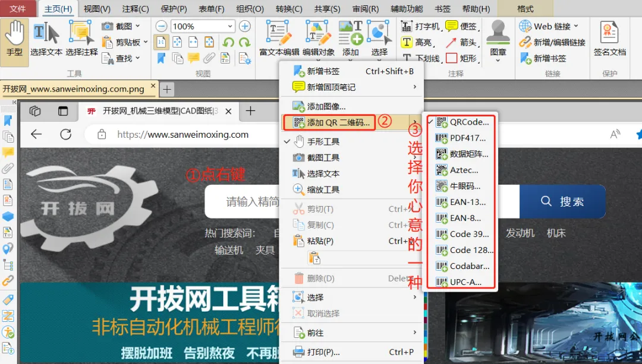This screenshot has width=642, height=364.
Task: Select MaxiCode (牛眼码) barcode type
Action: pyautogui.click(x=461, y=186)
